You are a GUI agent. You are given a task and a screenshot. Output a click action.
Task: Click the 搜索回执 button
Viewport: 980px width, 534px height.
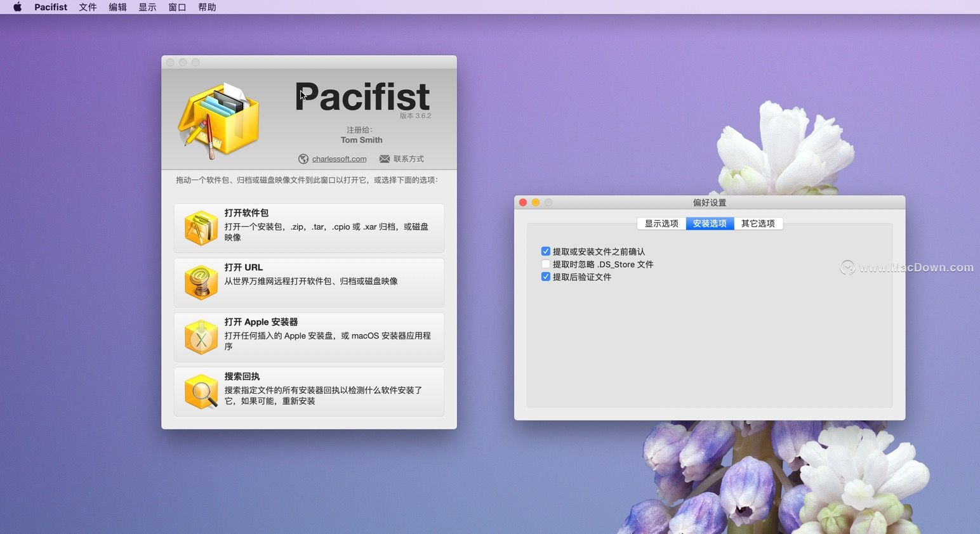[x=309, y=392]
